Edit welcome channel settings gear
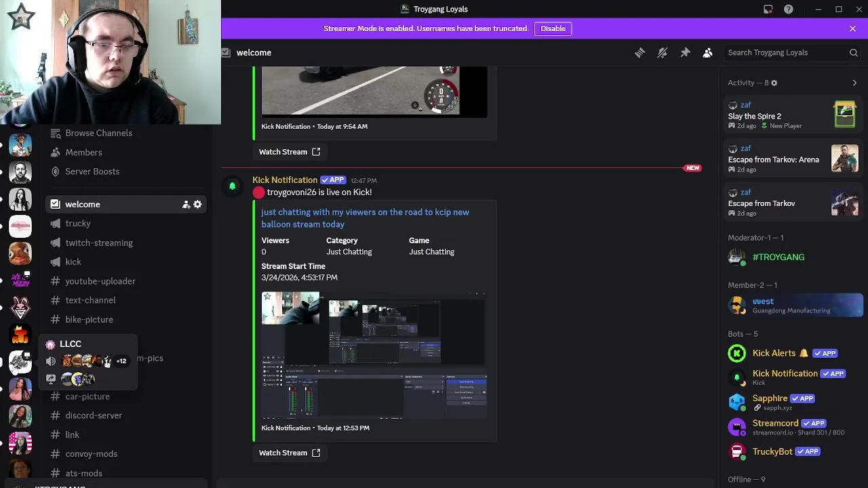 [197, 204]
